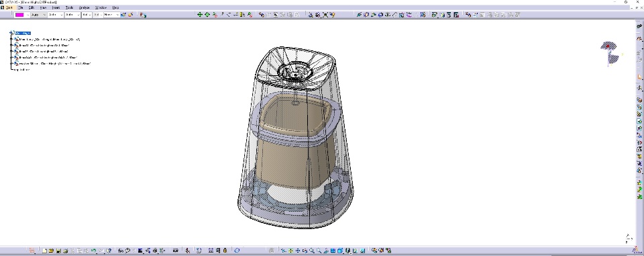This screenshot has width=644, height=256.
Task: Select the Pan view tool
Action: pos(298,250)
